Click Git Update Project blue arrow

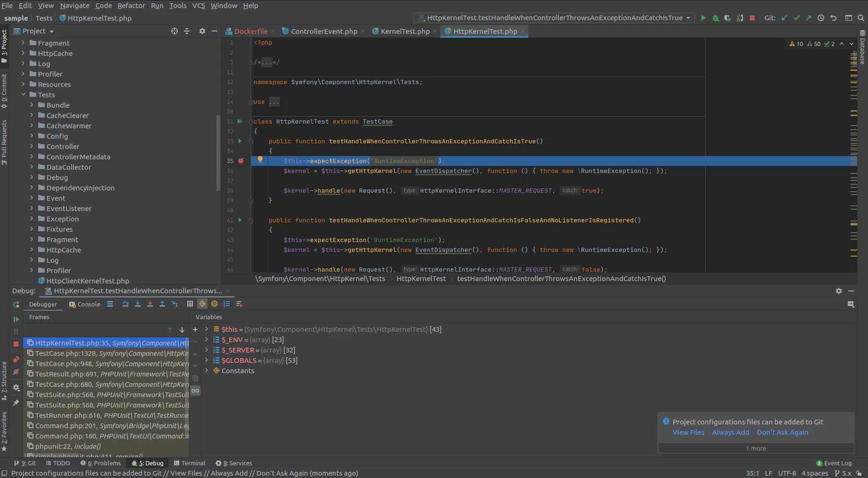(784, 18)
